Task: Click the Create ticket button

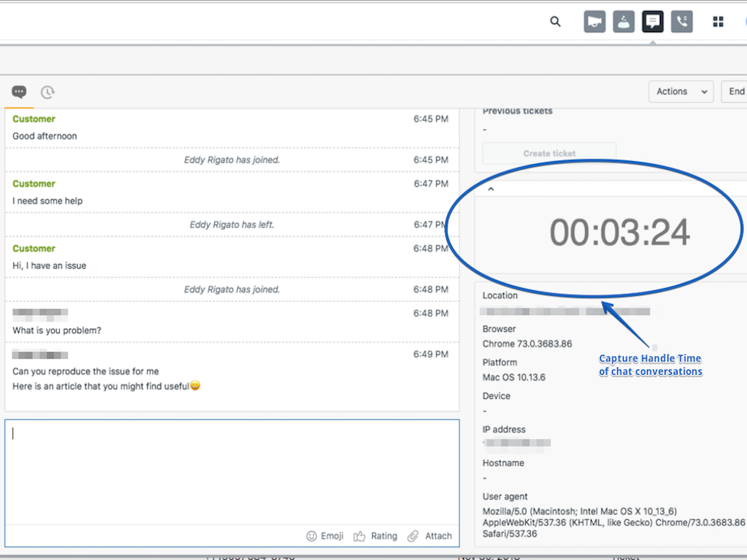Action: (549, 153)
